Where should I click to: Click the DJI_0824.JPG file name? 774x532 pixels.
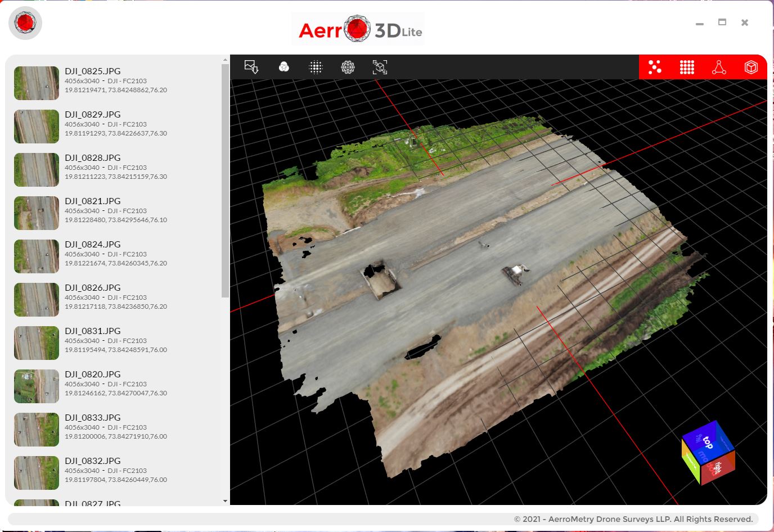pyautogui.click(x=93, y=245)
